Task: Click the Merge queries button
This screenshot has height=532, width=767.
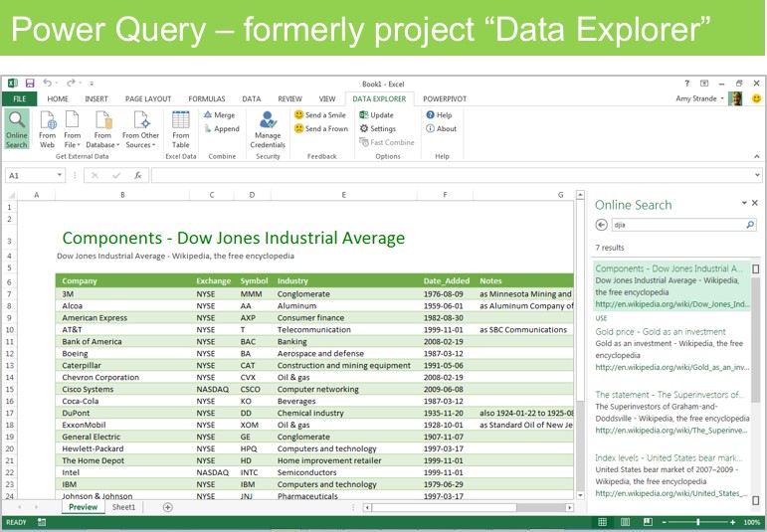Action: click(x=219, y=115)
